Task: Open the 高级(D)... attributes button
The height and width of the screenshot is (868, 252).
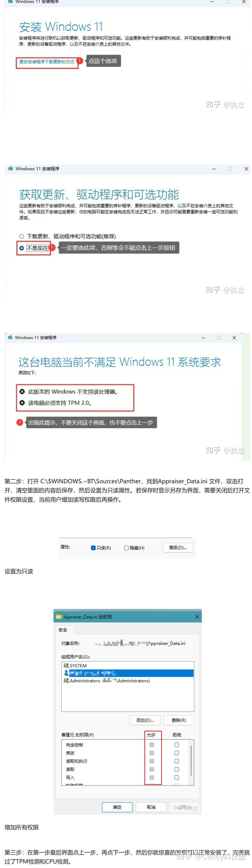Action: point(178,547)
